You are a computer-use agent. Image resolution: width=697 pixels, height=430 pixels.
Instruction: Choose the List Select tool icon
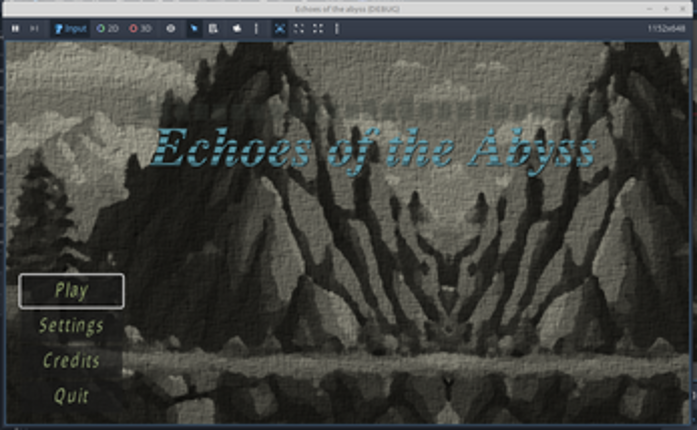pyautogui.click(x=213, y=28)
